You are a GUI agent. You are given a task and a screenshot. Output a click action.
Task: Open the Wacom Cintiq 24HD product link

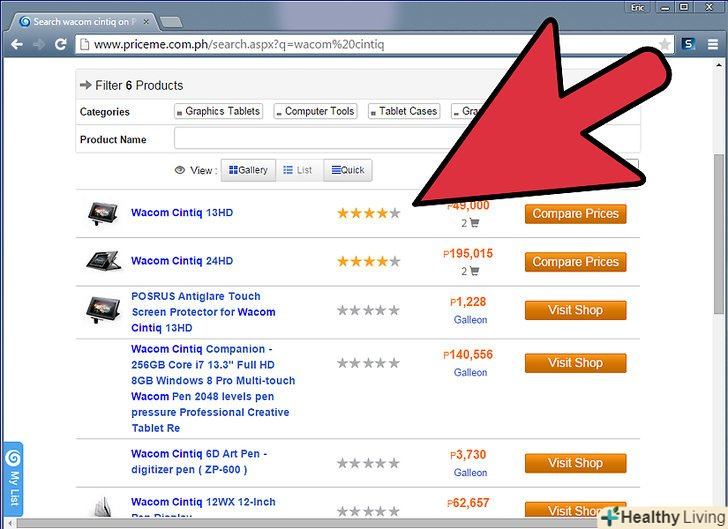[x=182, y=261]
